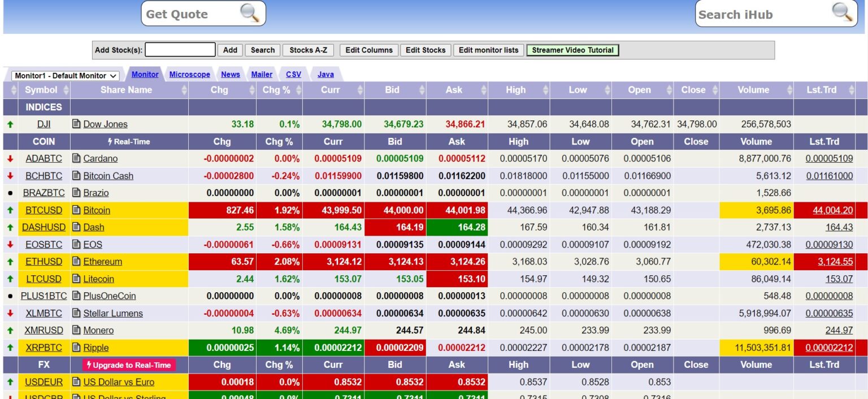Open the US Dollar vs Euro document icon

click(76, 382)
